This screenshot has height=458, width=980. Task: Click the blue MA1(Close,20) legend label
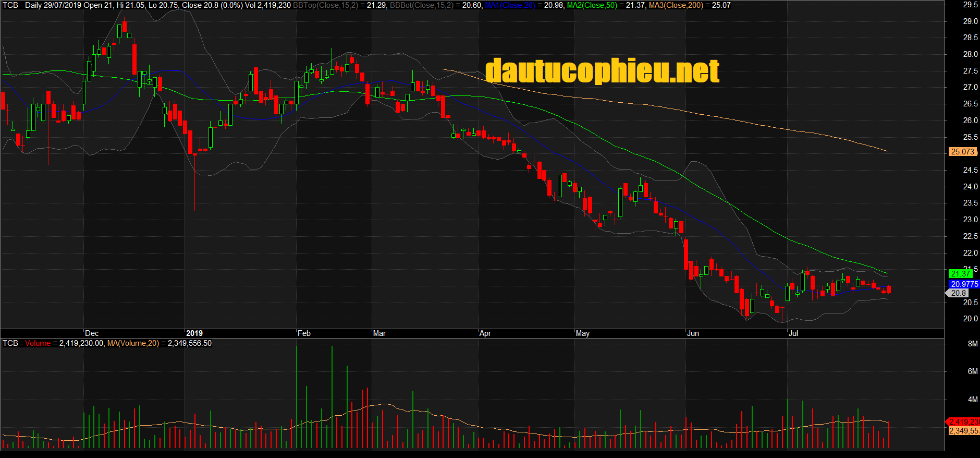coord(510,5)
